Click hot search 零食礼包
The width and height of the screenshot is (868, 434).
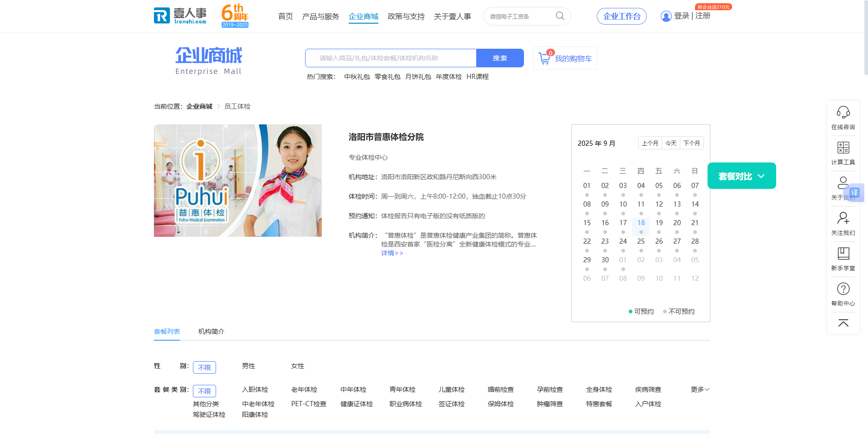coord(388,77)
